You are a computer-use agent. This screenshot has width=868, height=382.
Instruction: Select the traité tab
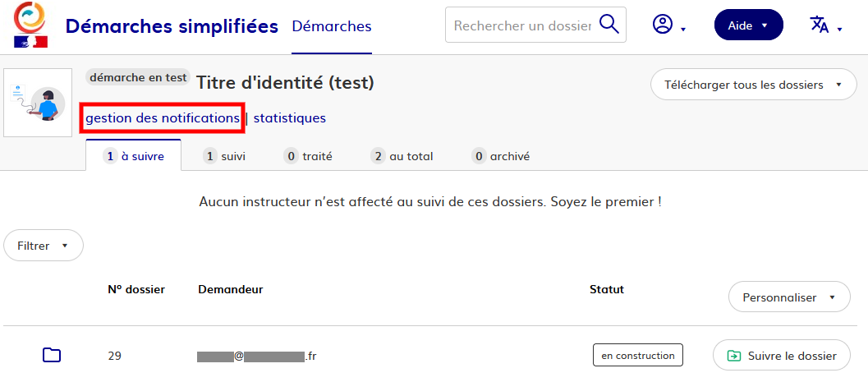(307, 156)
